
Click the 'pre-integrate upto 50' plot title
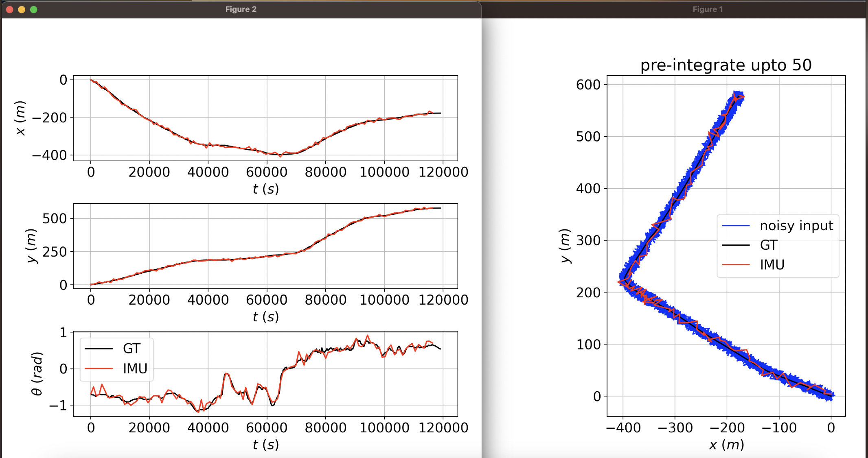(x=726, y=65)
